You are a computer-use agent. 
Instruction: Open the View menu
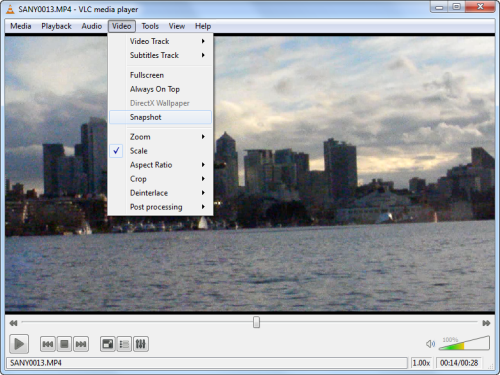pos(177,26)
